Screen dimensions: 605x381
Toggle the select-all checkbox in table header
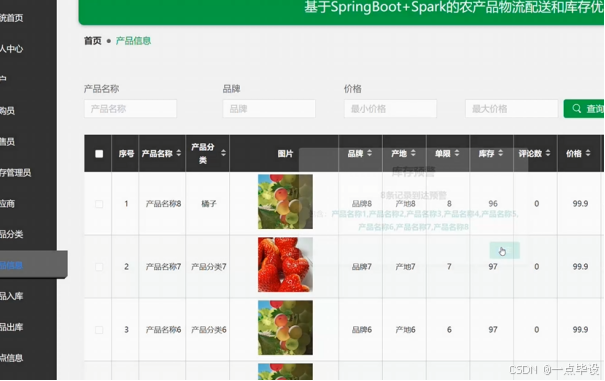(x=99, y=154)
